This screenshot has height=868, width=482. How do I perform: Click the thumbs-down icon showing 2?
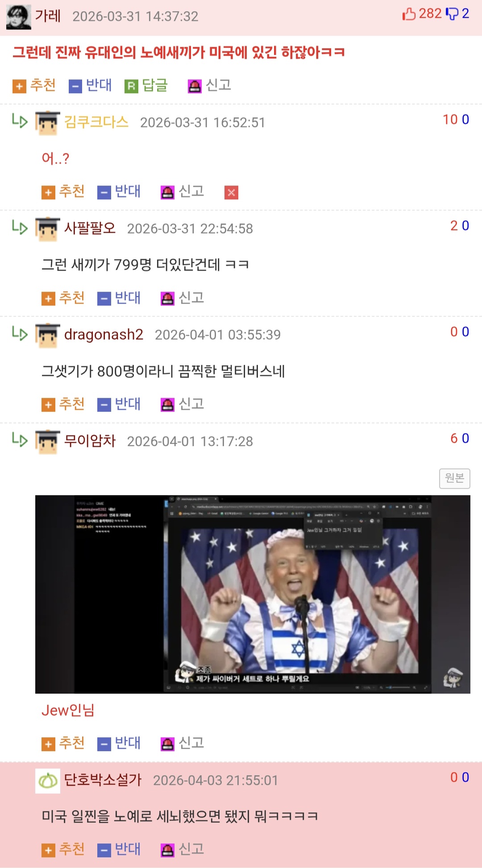(452, 14)
